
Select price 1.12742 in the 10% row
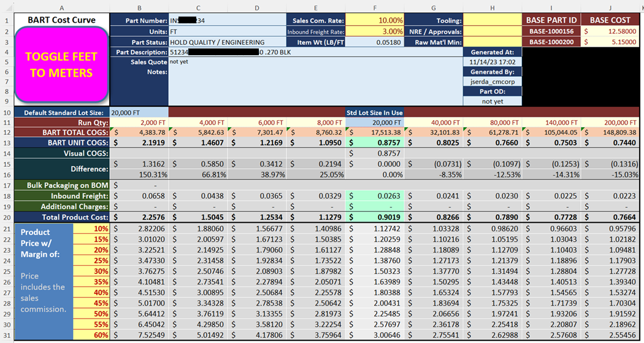375,228
